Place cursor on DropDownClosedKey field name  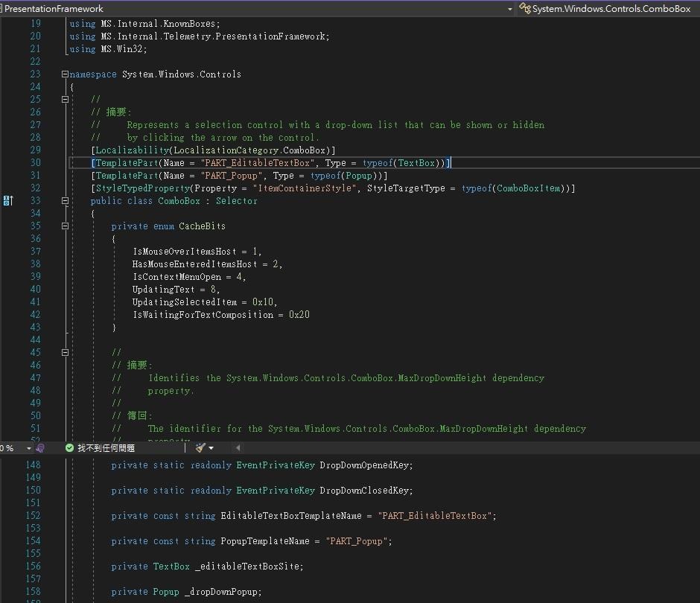(366, 491)
